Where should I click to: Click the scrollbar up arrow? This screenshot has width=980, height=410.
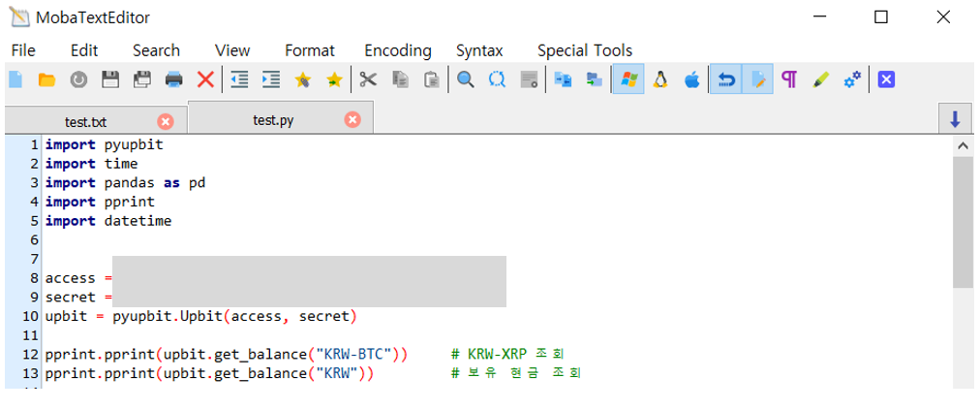[963, 146]
